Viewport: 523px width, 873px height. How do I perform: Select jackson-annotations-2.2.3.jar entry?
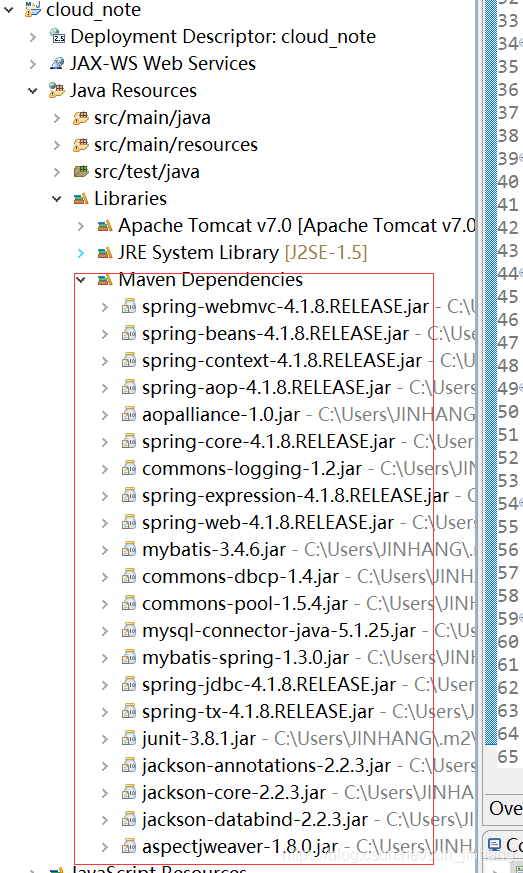click(266, 766)
